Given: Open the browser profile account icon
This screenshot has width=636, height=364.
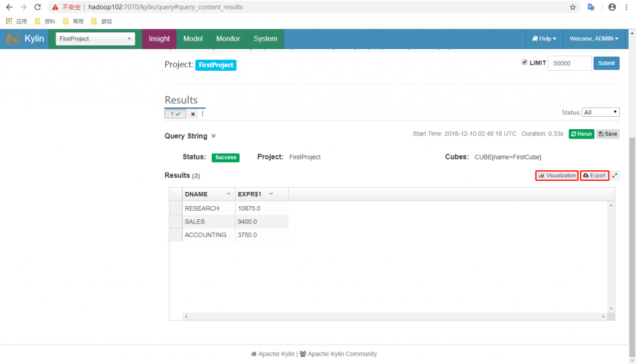Looking at the screenshot, I should [612, 7].
